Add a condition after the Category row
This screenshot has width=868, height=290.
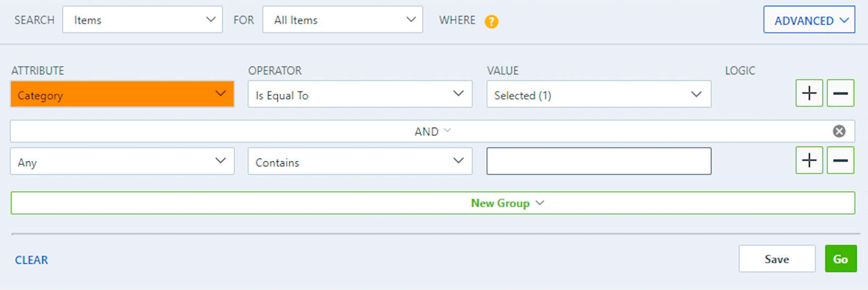coord(809,93)
